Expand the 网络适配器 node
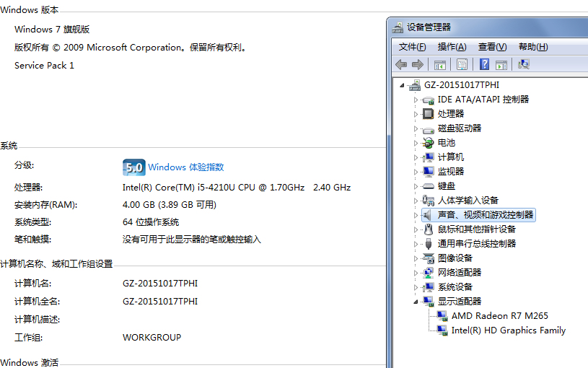This screenshot has height=368, width=588. pos(416,273)
